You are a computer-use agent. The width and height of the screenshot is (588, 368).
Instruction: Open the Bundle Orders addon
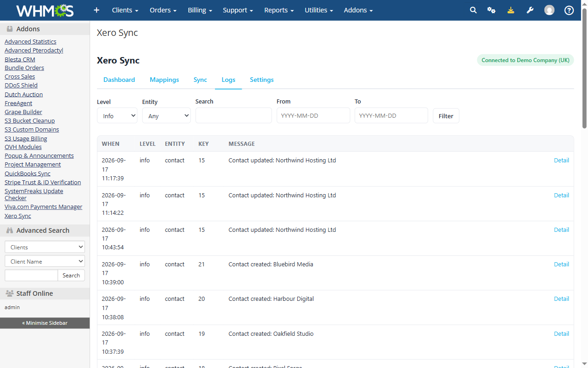tap(24, 68)
